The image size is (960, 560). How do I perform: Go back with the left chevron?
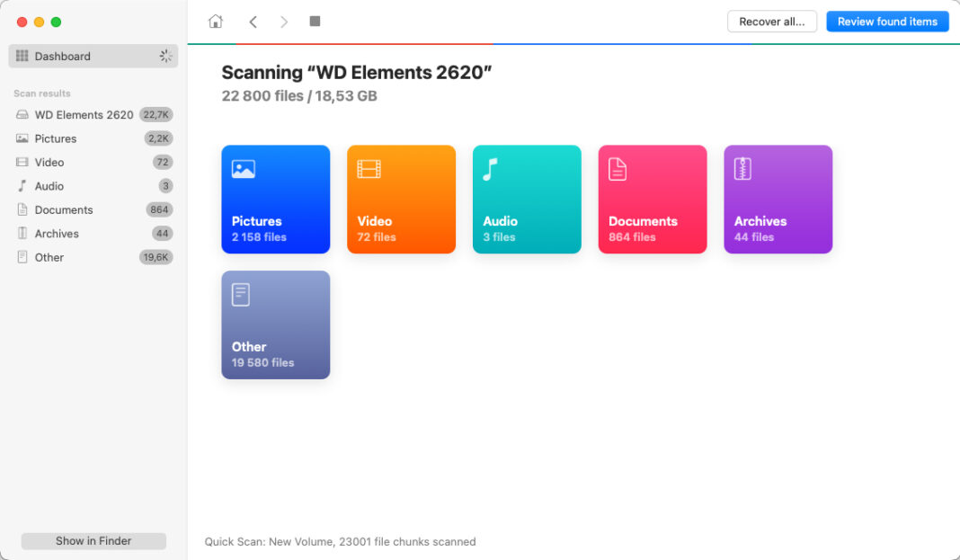click(253, 22)
